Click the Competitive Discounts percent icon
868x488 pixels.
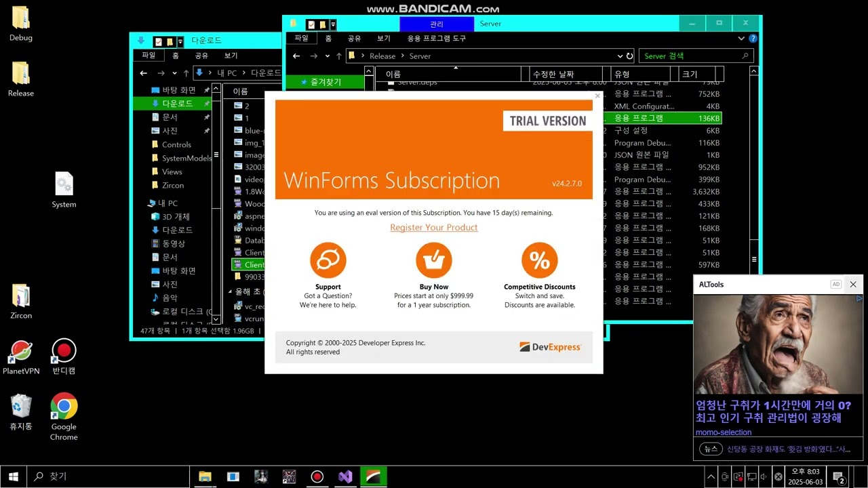pos(540,260)
